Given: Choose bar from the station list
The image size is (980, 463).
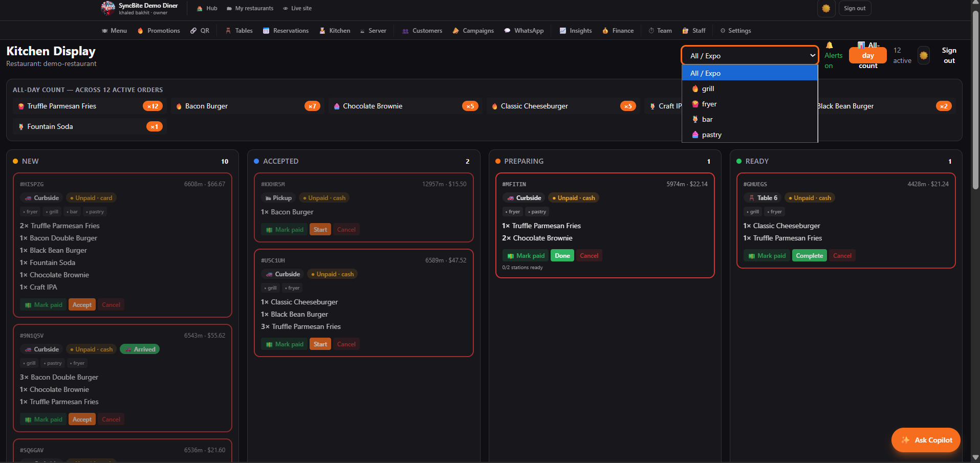Looking at the screenshot, I should pyautogui.click(x=750, y=119).
